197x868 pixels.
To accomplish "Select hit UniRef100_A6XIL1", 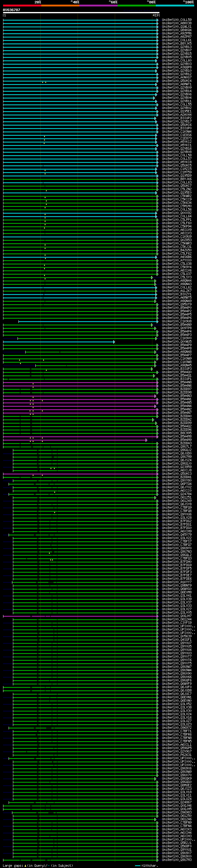I will [x=176, y=744].
